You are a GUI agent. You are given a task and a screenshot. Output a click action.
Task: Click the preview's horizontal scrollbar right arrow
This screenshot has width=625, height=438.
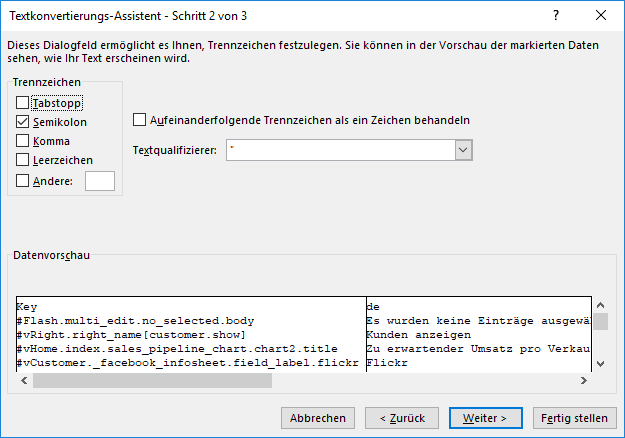585,381
